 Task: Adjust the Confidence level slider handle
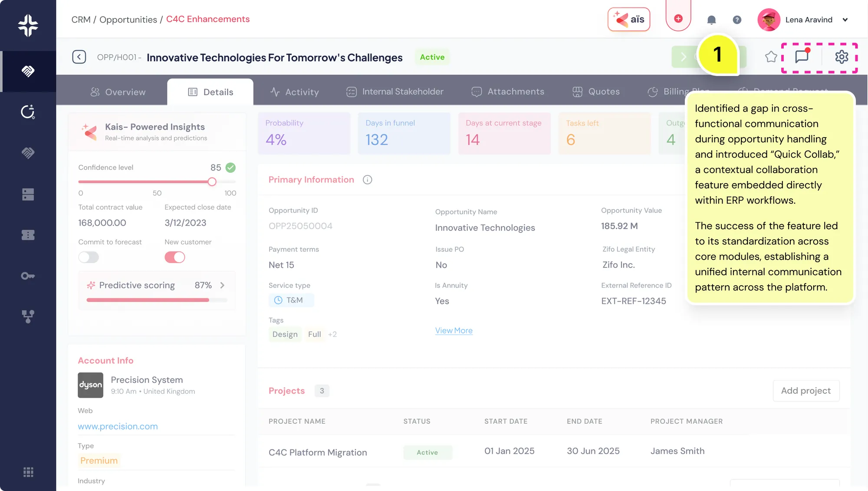[x=212, y=182]
